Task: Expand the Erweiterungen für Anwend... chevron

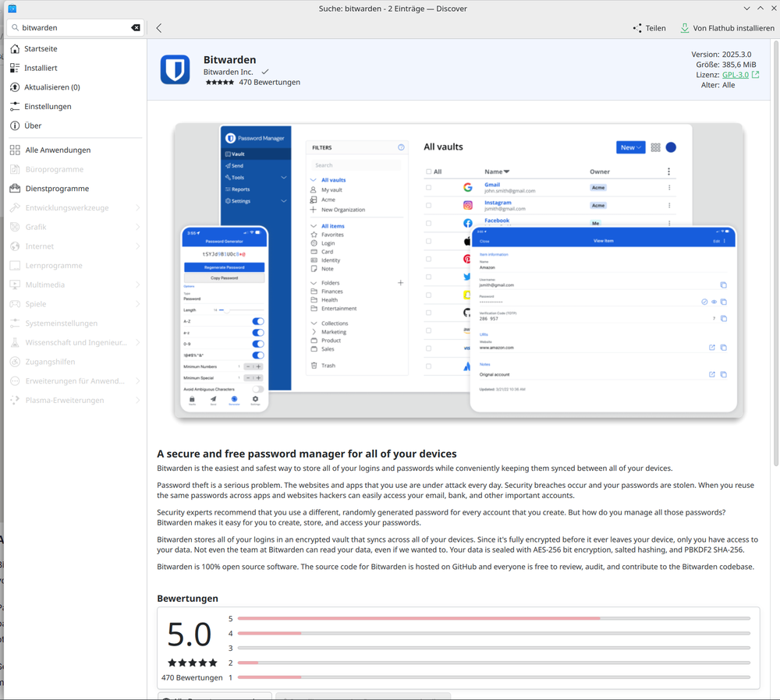Action: point(138,381)
